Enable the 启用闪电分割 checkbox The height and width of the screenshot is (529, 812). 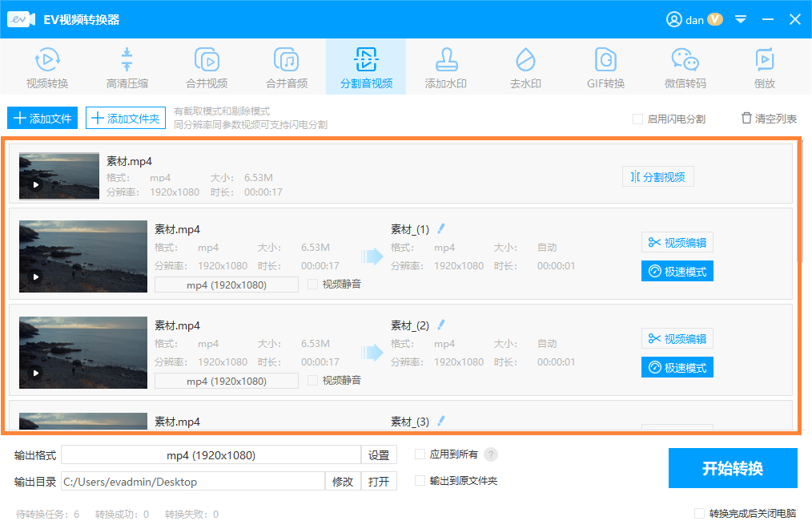point(638,119)
